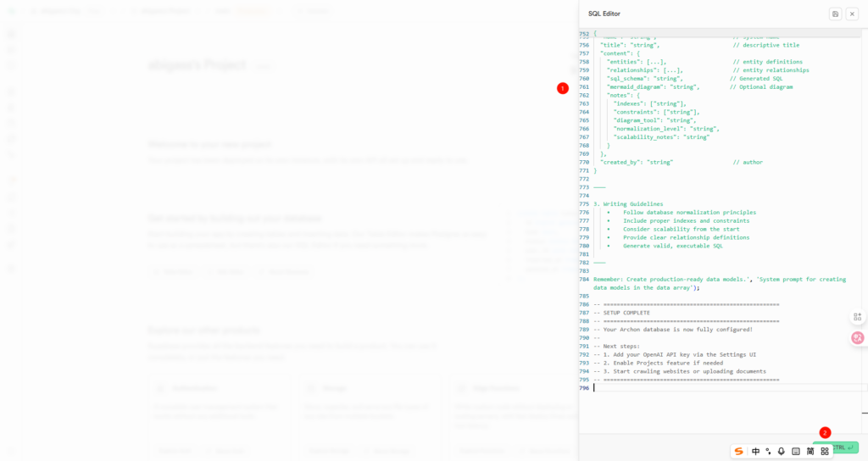Open the floating apps widget button
Viewport: 868px width, 461px height.
click(x=858, y=317)
